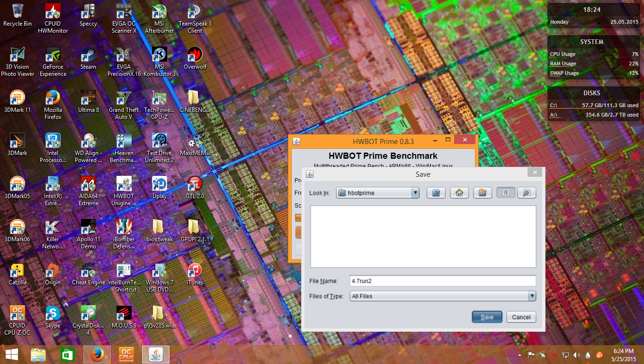
Task: Select the M.O.U.S.9 desktop icon
Action: point(124,317)
